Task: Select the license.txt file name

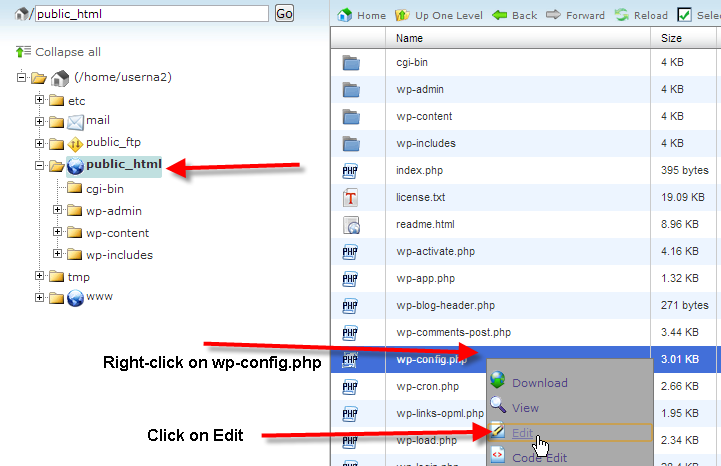Action: click(420, 197)
